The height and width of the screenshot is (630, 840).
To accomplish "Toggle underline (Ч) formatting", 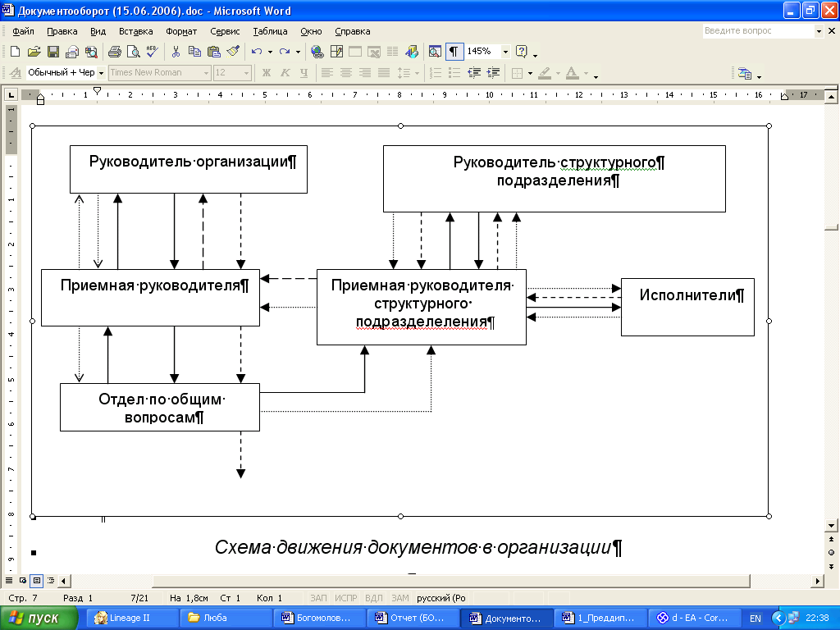I will pos(304,73).
